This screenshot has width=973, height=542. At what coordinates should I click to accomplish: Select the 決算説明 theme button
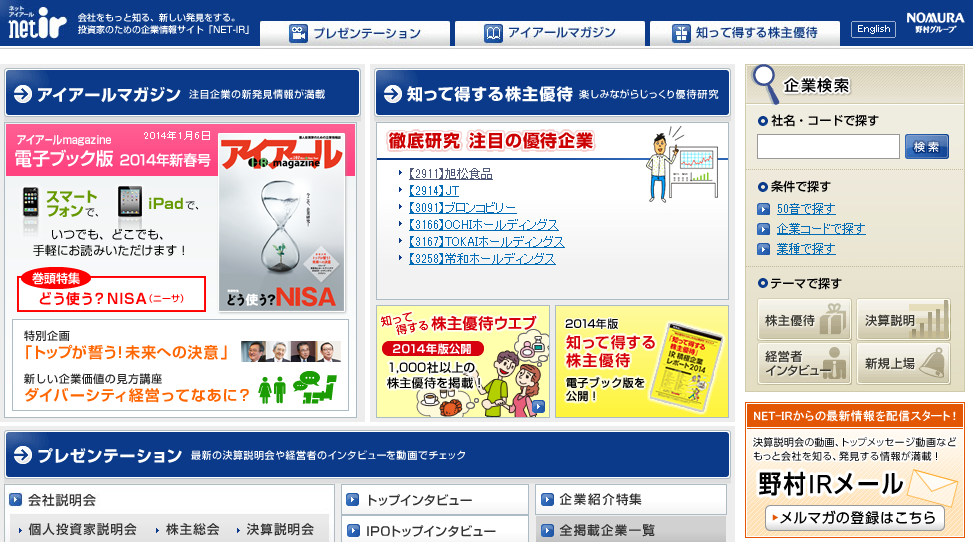[x=904, y=320]
